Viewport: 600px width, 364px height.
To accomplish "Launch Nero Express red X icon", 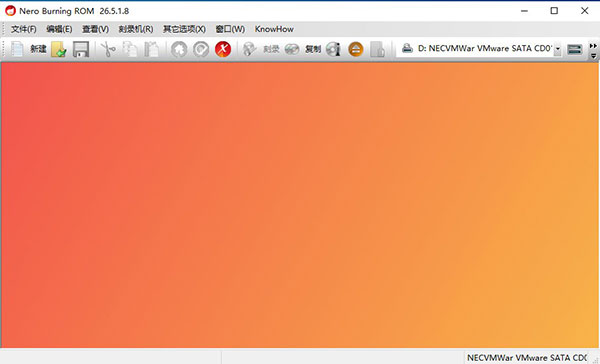I will click(x=223, y=49).
